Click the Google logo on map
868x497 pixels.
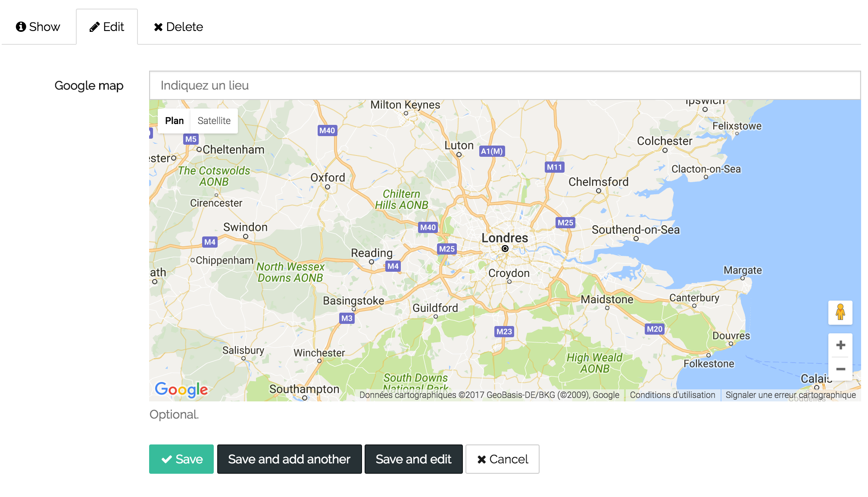181,389
